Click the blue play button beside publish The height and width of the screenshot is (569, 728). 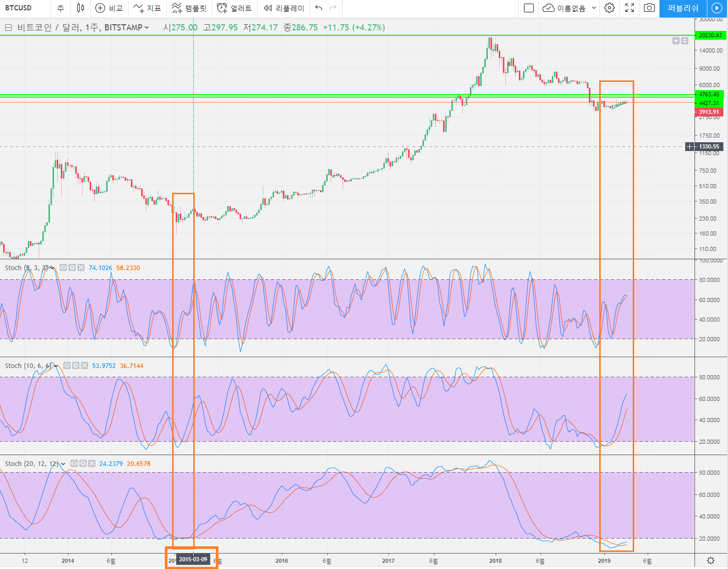717,8
